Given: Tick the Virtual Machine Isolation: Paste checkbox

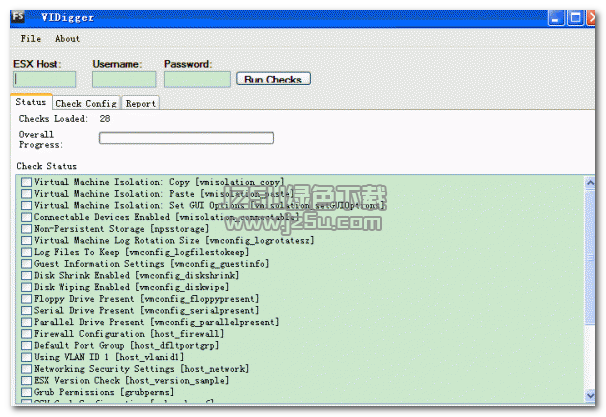Looking at the screenshot, I should 26,194.
